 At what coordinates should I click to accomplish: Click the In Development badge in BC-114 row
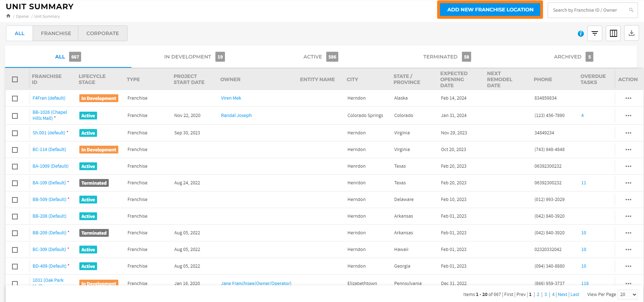point(99,150)
